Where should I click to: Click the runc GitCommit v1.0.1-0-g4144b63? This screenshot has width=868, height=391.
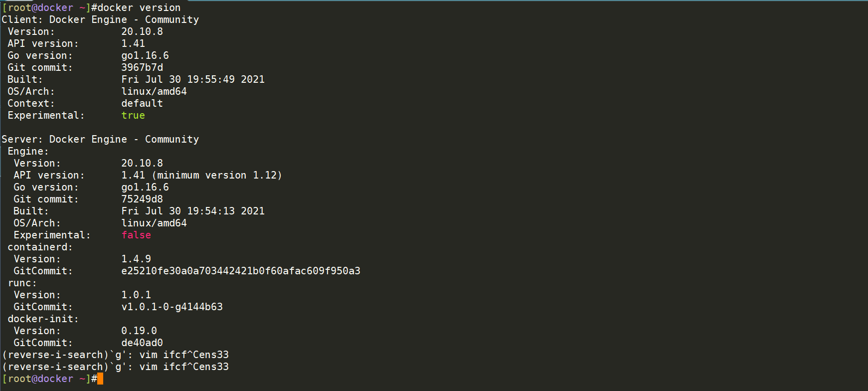(172, 307)
